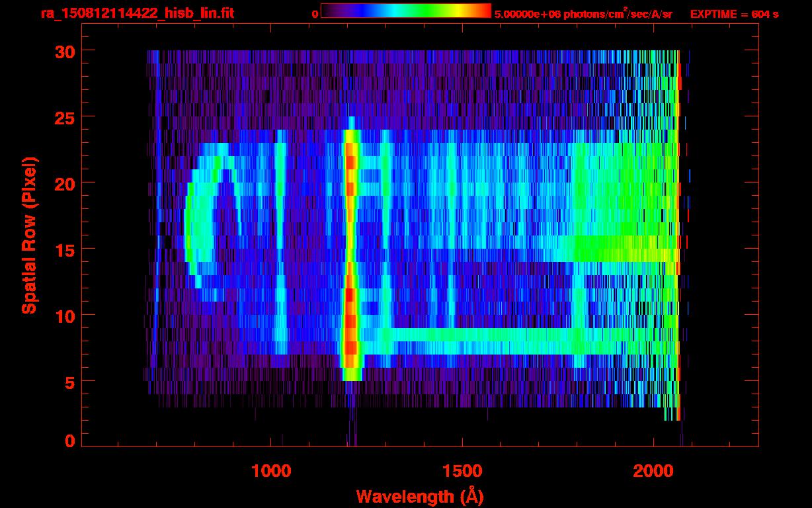Click the bright yellow-green band at row 15
Viewport: 812px width, 508px height.
tap(625, 248)
